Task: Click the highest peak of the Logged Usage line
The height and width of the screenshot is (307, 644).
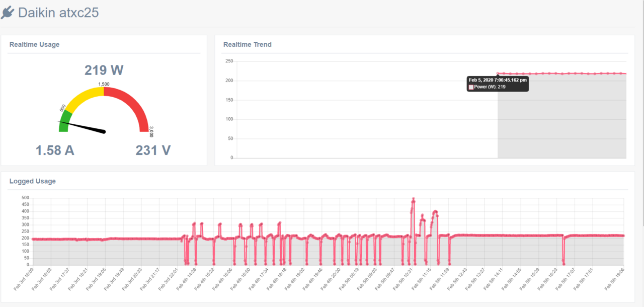Action: (413, 199)
